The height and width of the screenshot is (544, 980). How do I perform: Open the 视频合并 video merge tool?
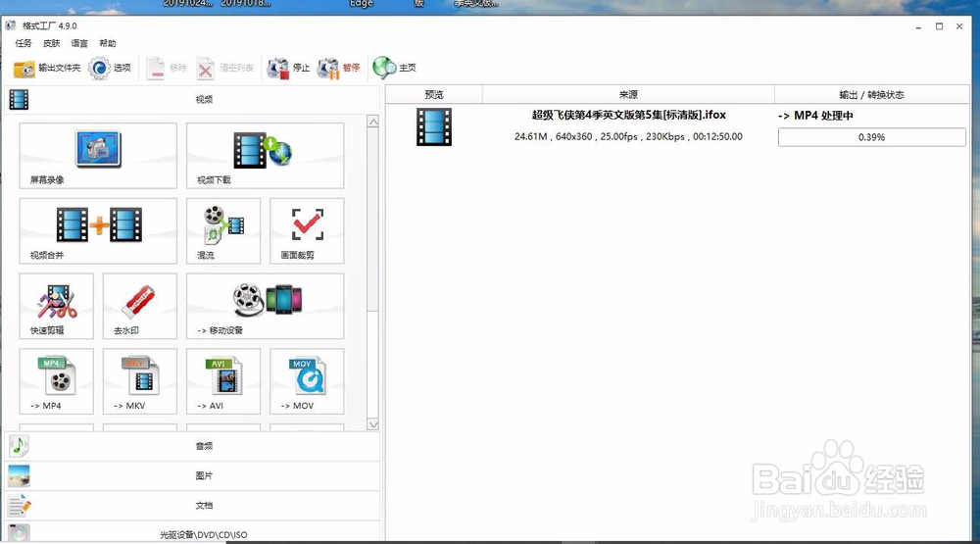(98, 230)
